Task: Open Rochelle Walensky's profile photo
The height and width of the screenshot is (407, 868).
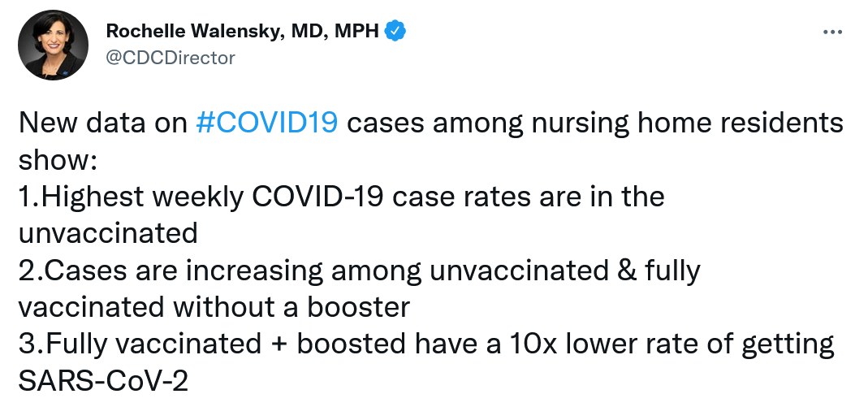Action: (x=54, y=45)
